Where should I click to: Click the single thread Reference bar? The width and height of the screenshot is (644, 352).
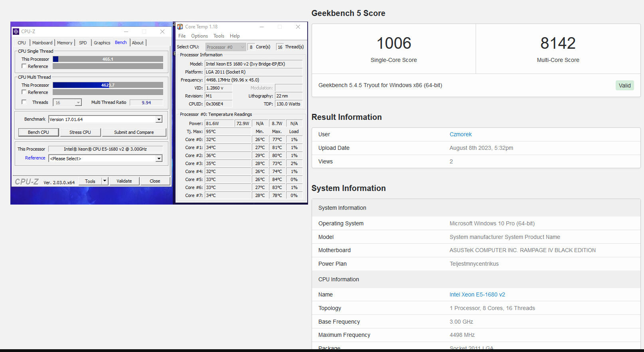(x=108, y=66)
